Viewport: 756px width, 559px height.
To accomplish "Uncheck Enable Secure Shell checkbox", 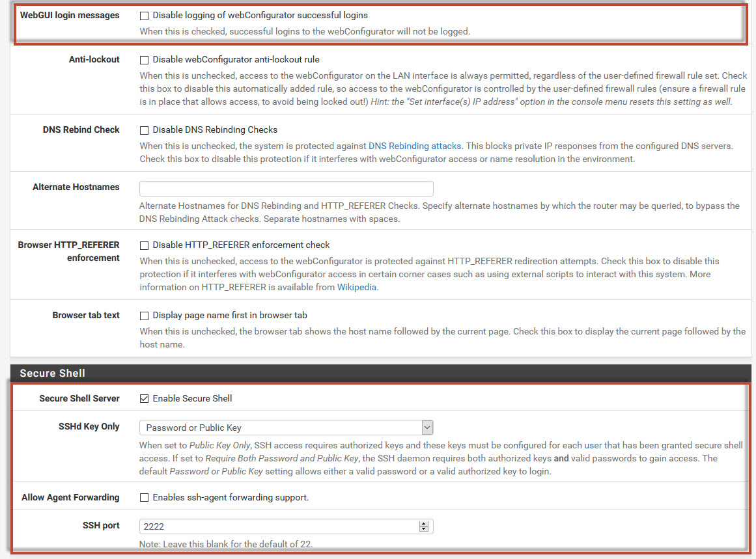I will pos(144,399).
